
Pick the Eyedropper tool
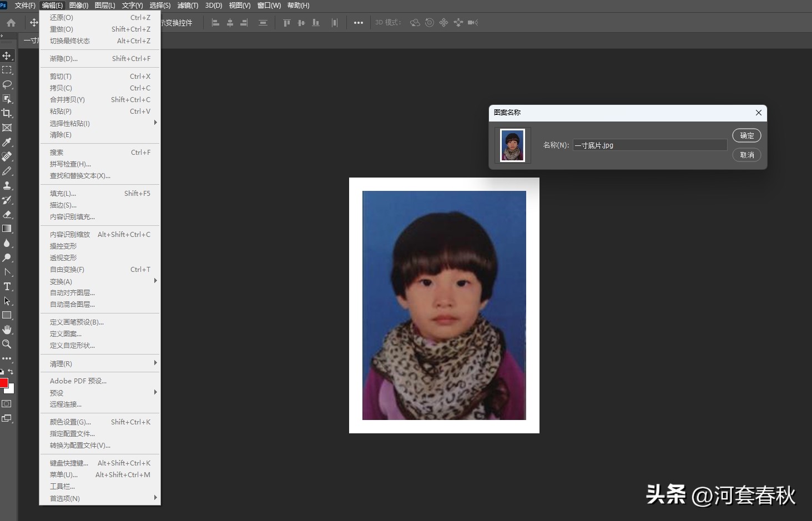click(7, 142)
